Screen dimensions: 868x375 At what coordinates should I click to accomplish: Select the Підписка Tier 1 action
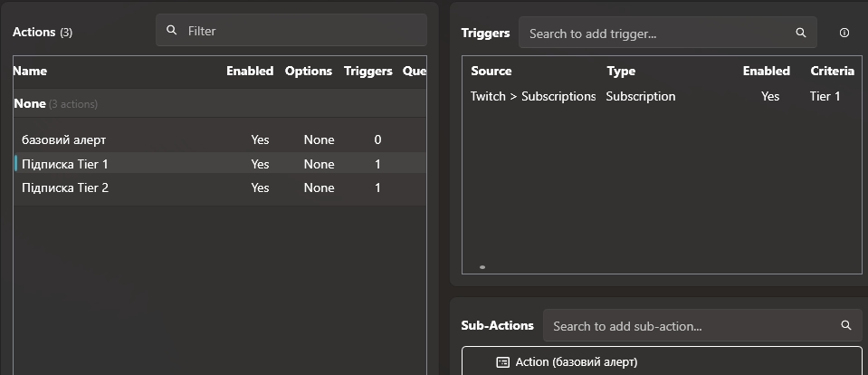point(65,164)
